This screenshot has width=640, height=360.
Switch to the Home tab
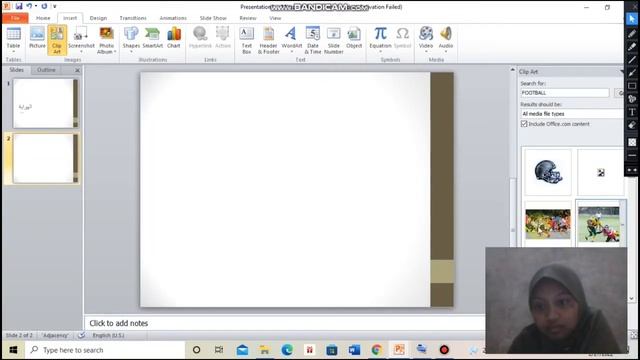(43, 18)
